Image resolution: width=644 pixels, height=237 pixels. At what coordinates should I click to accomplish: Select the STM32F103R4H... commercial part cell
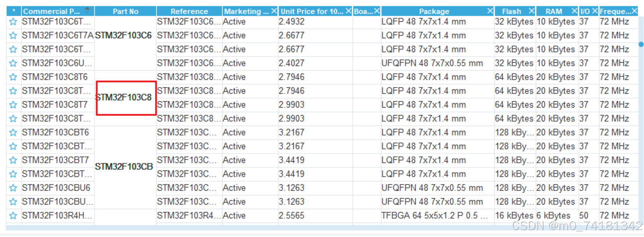58,215
